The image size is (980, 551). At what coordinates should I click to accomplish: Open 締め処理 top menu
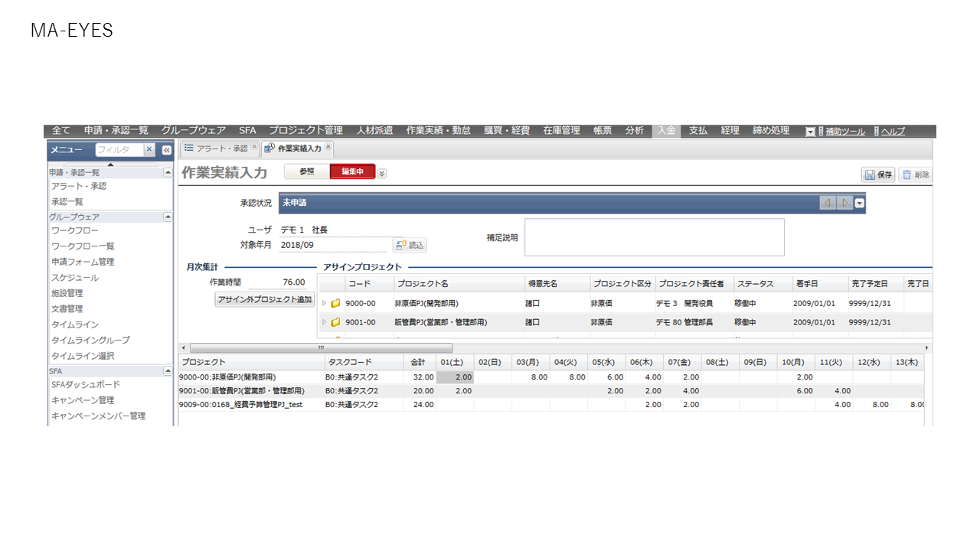pyautogui.click(x=770, y=131)
